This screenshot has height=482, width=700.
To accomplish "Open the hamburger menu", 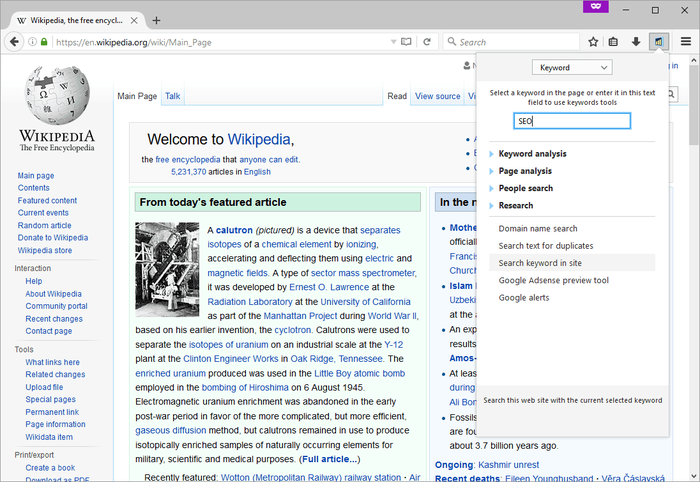I will coord(686,42).
